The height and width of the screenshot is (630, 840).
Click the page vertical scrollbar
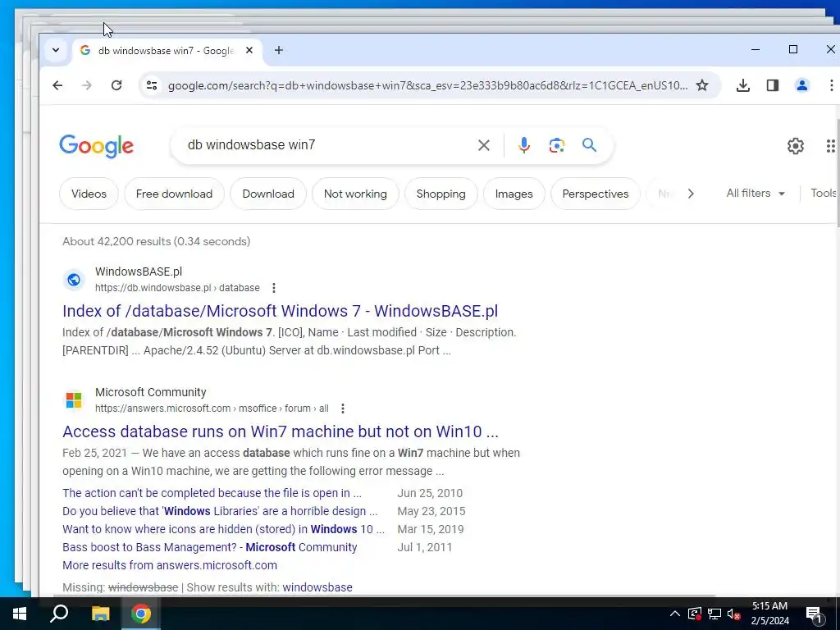click(838, 171)
